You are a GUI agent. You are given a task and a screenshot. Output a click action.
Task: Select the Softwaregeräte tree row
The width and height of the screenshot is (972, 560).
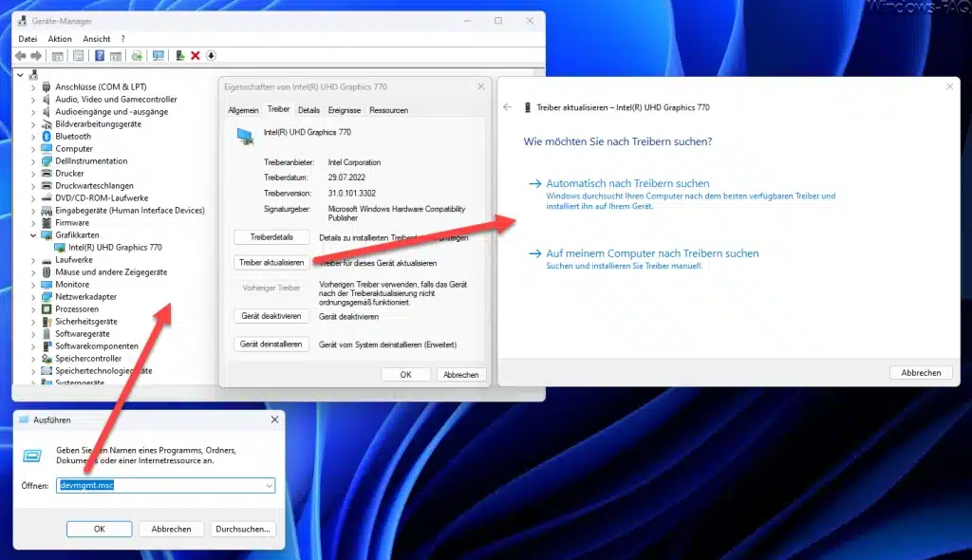(x=83, y=334)
